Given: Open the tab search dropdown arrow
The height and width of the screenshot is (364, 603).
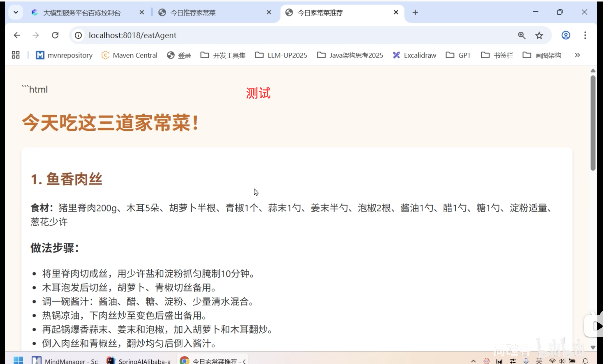Looking at the screenshot, I should click(16, 12).
